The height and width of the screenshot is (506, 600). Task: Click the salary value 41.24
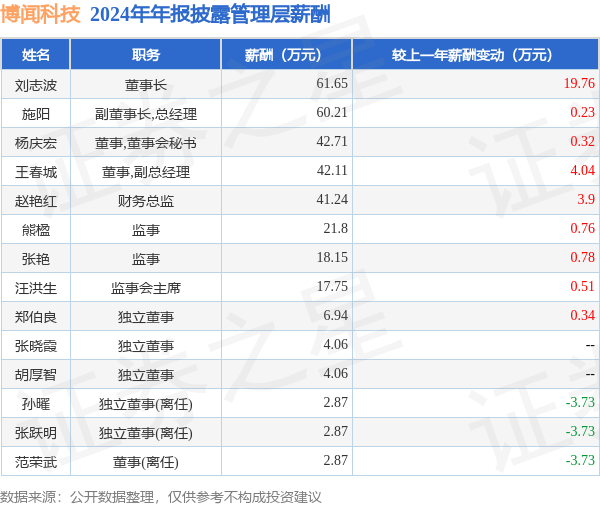(x=332, y=200)
